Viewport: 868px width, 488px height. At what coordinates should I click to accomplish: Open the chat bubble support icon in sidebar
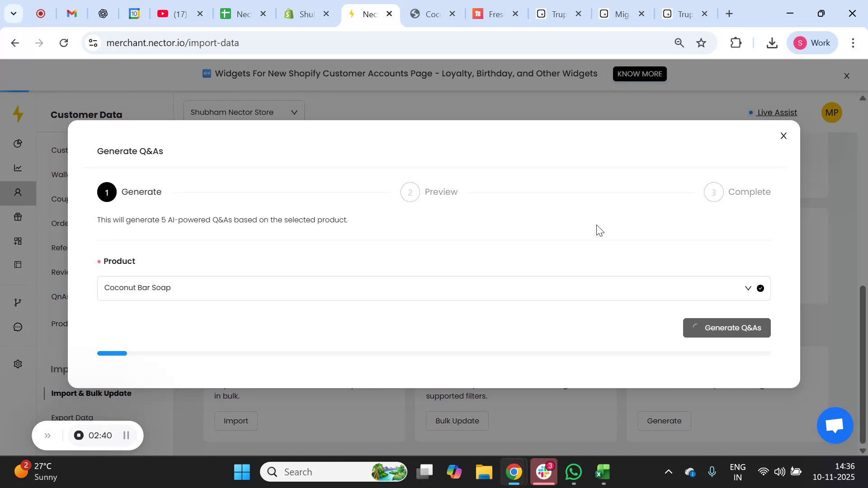tap(18, 327)
